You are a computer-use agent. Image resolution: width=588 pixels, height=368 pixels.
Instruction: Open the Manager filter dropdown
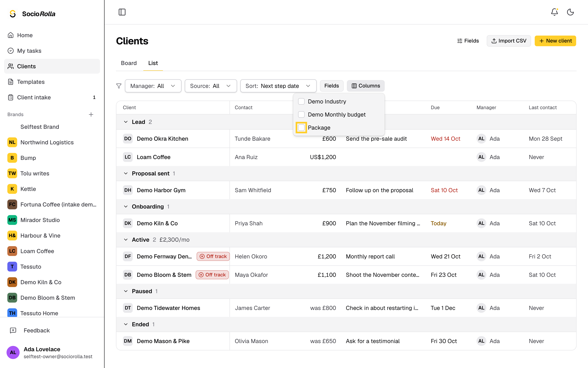tap(153, 86)
